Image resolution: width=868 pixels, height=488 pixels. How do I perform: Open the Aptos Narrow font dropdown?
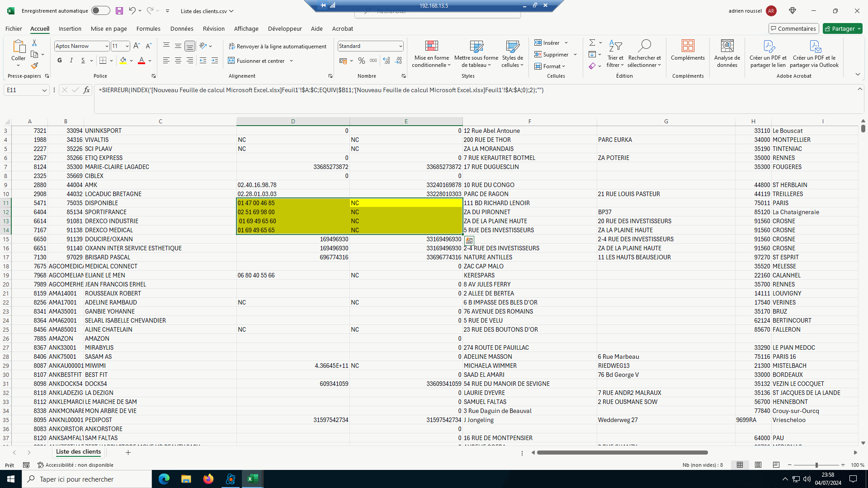(x=107, y=46)
